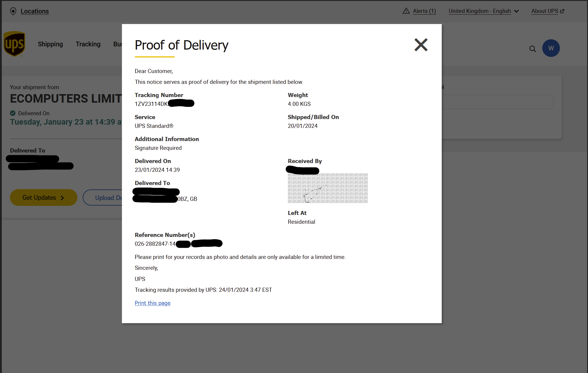Click ECOMPUTERS LIMIT shipper name
588x373 pixels.
coord(66,99)
